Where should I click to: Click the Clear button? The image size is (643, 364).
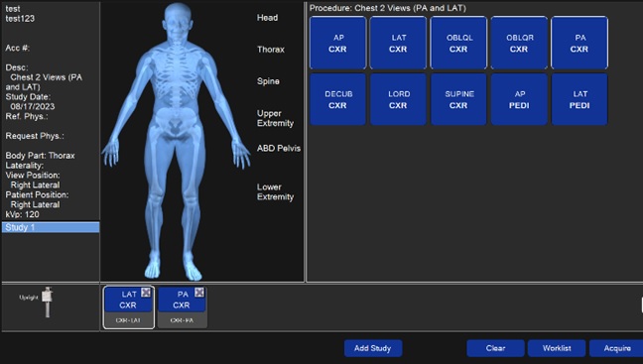tap(495, 348)
